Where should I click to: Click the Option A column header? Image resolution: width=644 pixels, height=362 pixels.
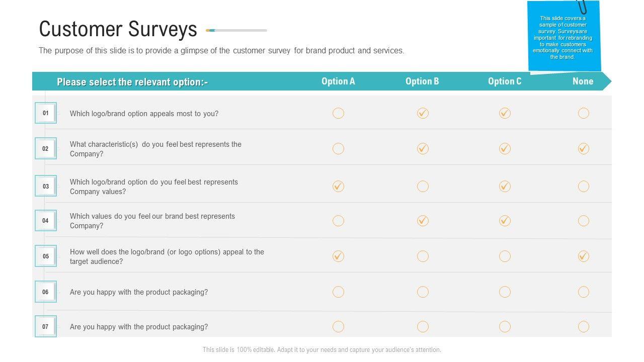pyautogui.click(x=339, y=81)
